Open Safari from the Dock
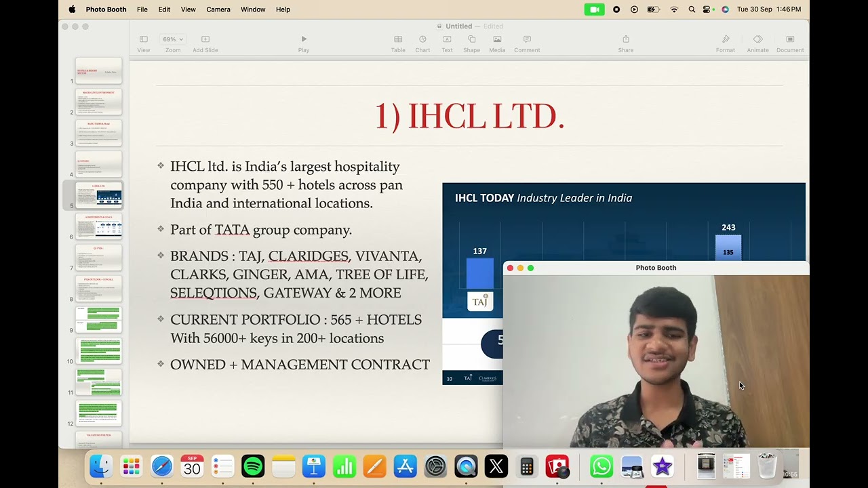 (x=162, y=466)
